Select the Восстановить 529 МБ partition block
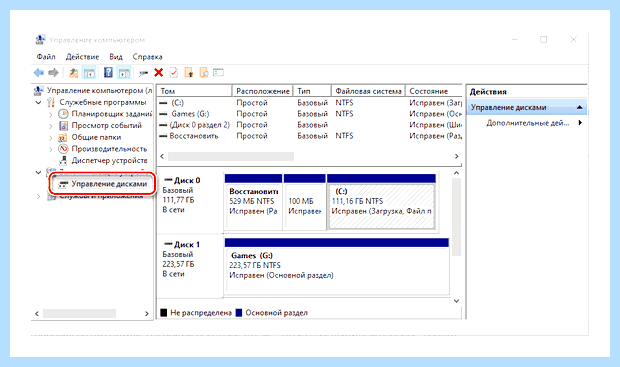The image size is (620, 367). (253, 202)
